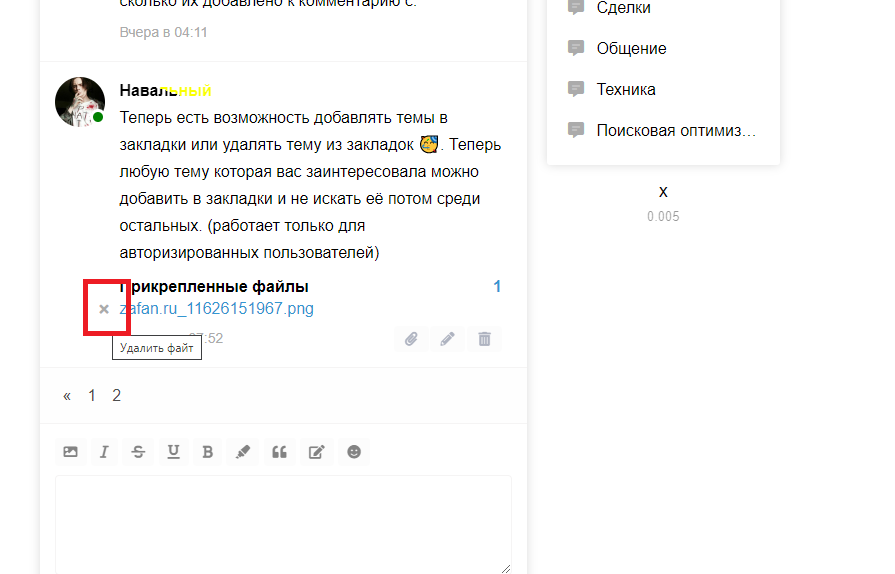The width and height of the screenshot is (895, 574).
Task: Edit the post with the pencil icon
Action: click(x=448, y=339)
